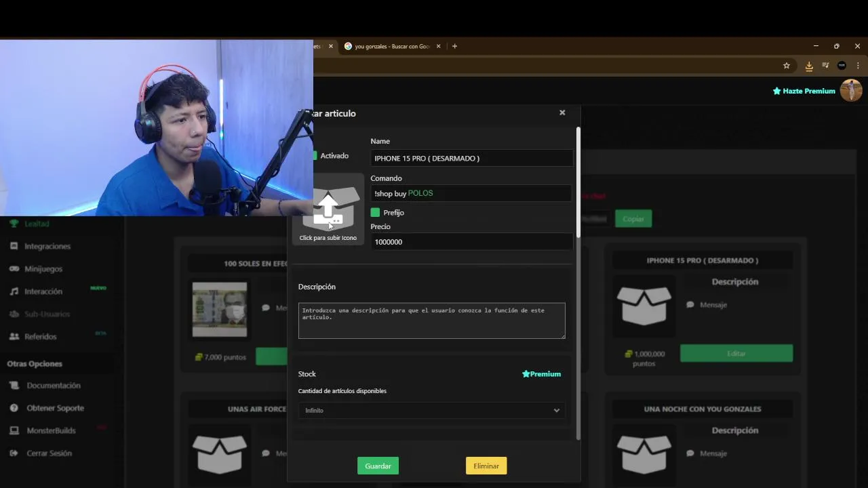Open Obtener Soporte in the sidebar
The width and height of the screenshot is (868, 488).
(56, 408)
